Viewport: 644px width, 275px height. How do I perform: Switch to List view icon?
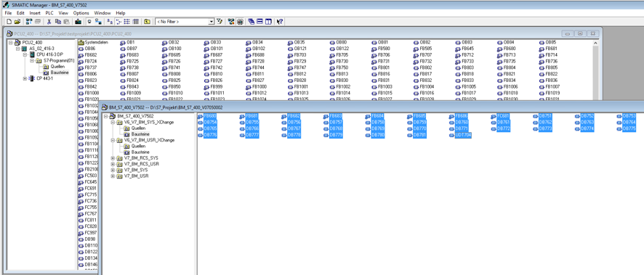126,21
